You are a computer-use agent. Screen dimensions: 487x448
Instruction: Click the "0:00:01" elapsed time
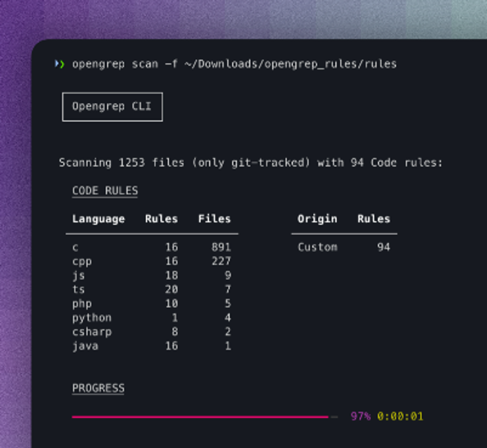(400, 416)
